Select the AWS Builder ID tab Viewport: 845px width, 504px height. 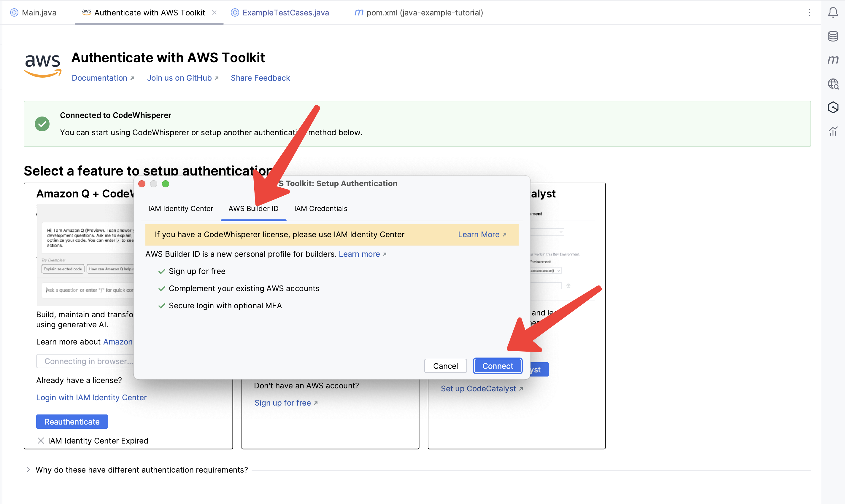coord(253,208)
